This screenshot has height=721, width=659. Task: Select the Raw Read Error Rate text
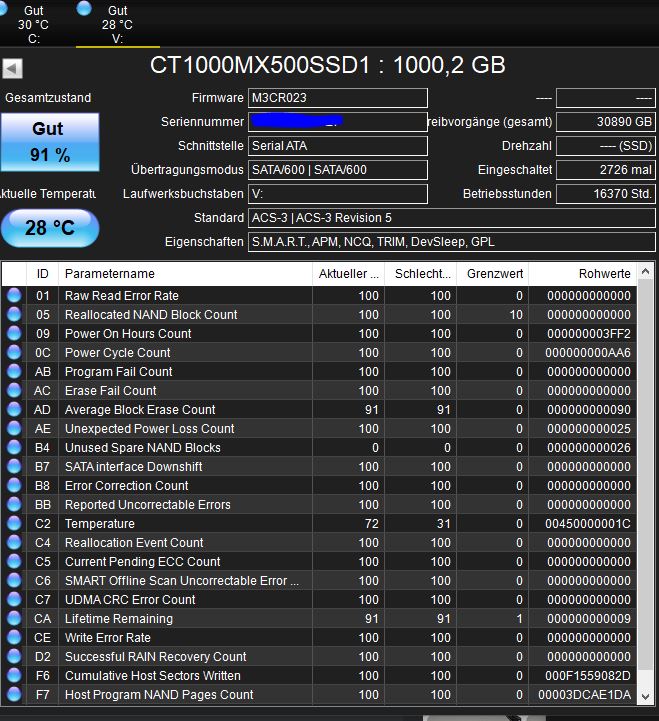tap(121, 296)
